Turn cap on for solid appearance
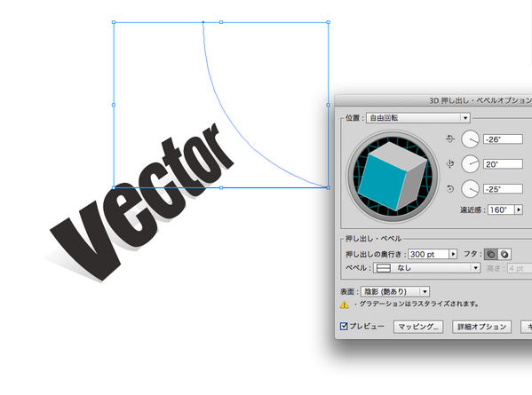The height and width of the screenshot is (395, 532). tap(490, 254)
